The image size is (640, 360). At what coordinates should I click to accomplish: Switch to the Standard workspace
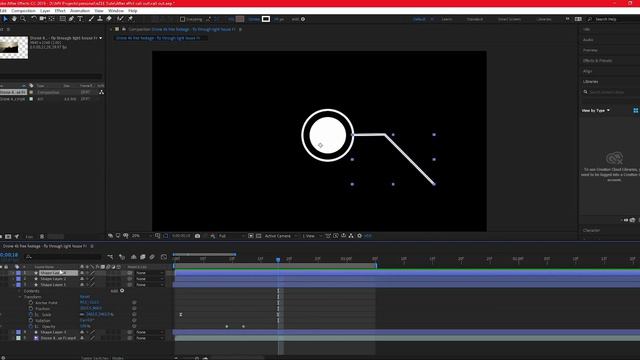[x=475, y=19]
